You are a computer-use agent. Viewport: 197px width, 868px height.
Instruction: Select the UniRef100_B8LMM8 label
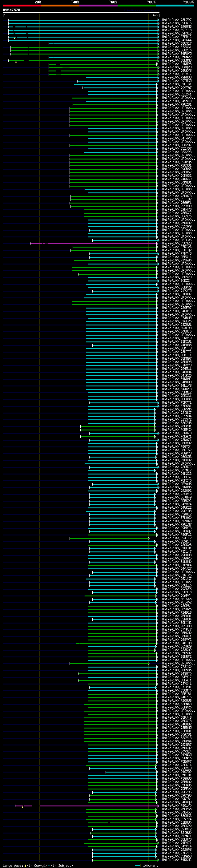[176, 60]
